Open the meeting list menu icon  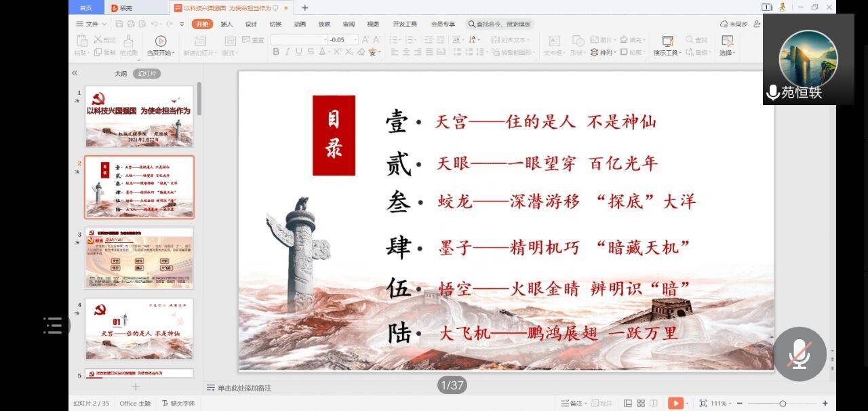coord(54,326)
